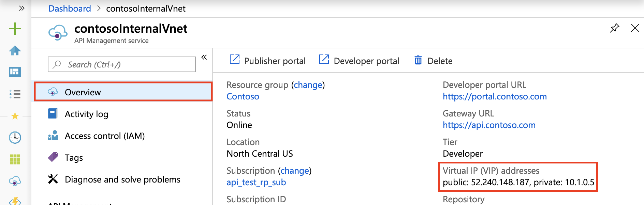Viewport: 644px width, 205px height.
Task: Open the All resources green grid icon
Action: 15,159
